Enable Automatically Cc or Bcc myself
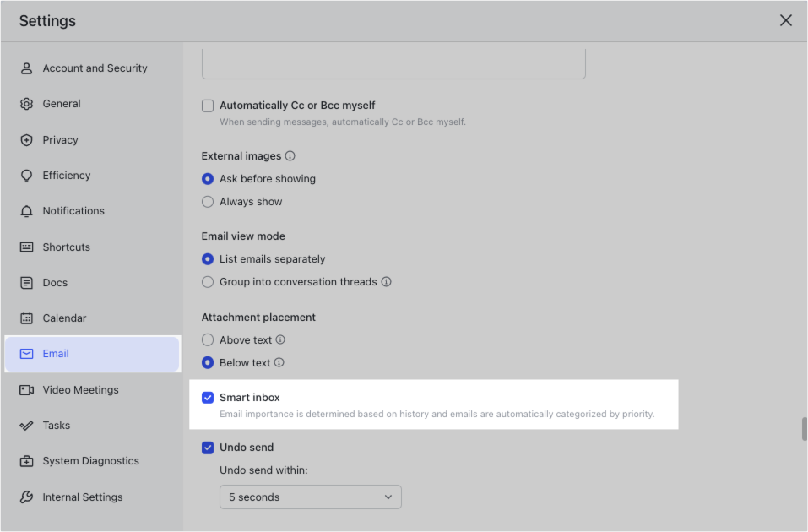Image resolution: width=808 pixels, height=532 pixels. coord(207,106)
